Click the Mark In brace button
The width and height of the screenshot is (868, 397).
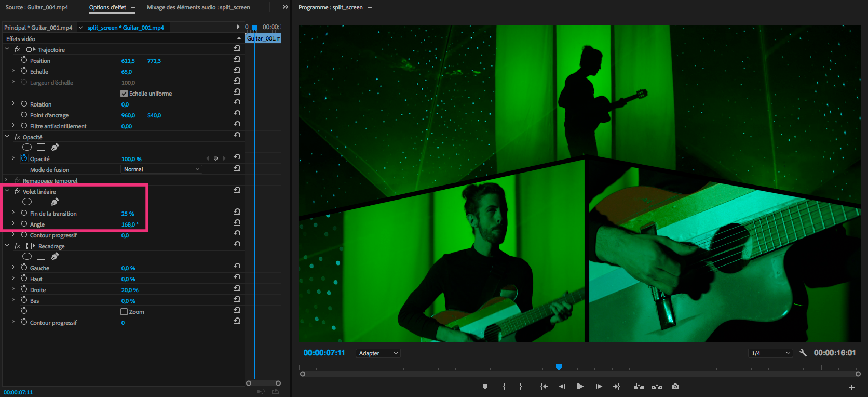tap(504, 387)
